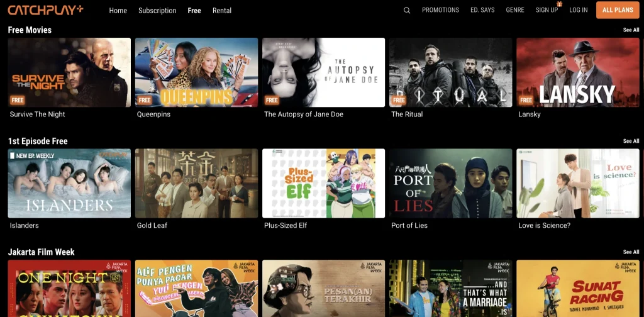644x317 pixels.
Task: Open the Lansky poster
Action: coord(578,72)
